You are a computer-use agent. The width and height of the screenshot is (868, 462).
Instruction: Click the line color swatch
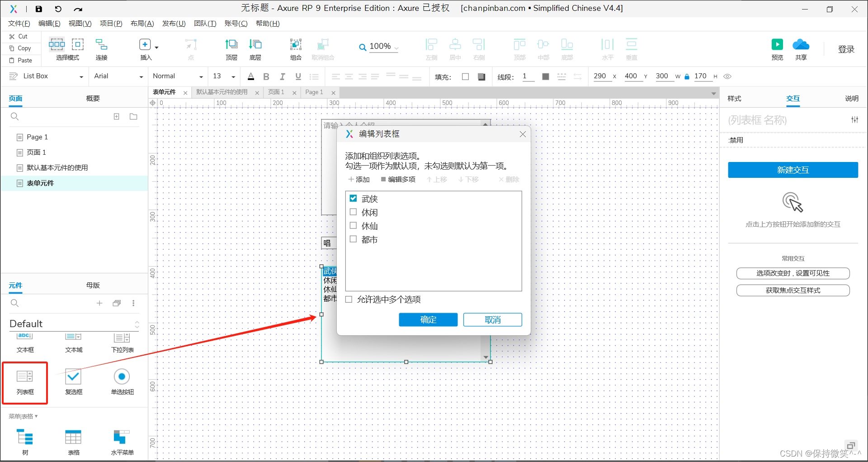coord(546,76)
